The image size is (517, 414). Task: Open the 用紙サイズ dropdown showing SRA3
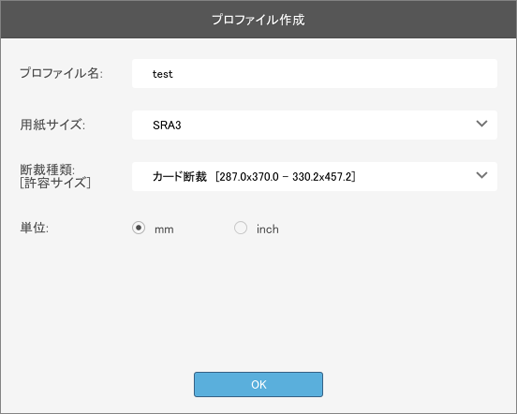click(x=314, y=125)
